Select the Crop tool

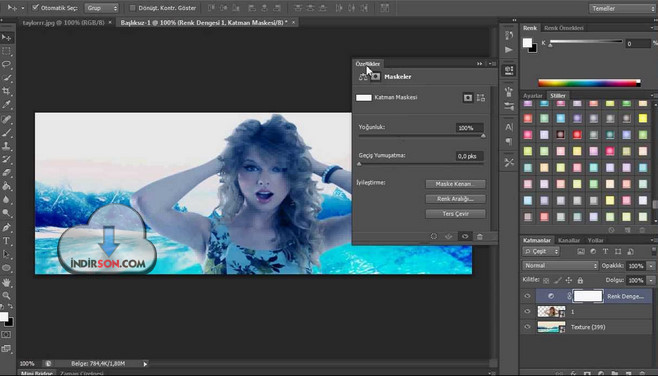6,91
